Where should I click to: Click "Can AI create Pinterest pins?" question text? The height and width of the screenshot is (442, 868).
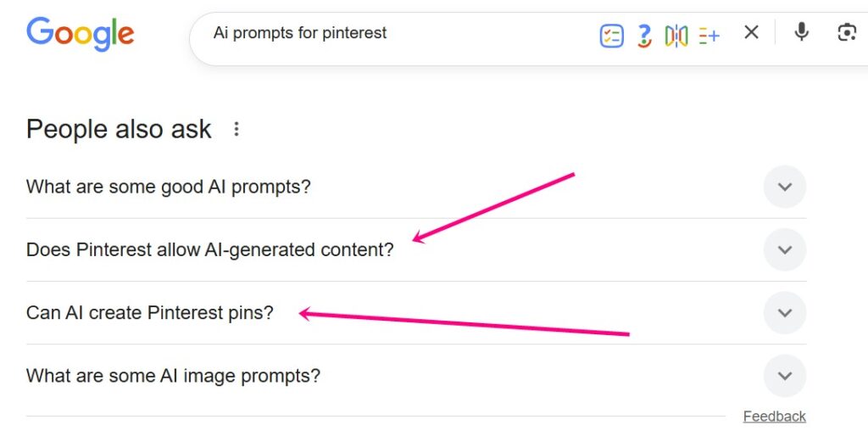tap(150, 312)
